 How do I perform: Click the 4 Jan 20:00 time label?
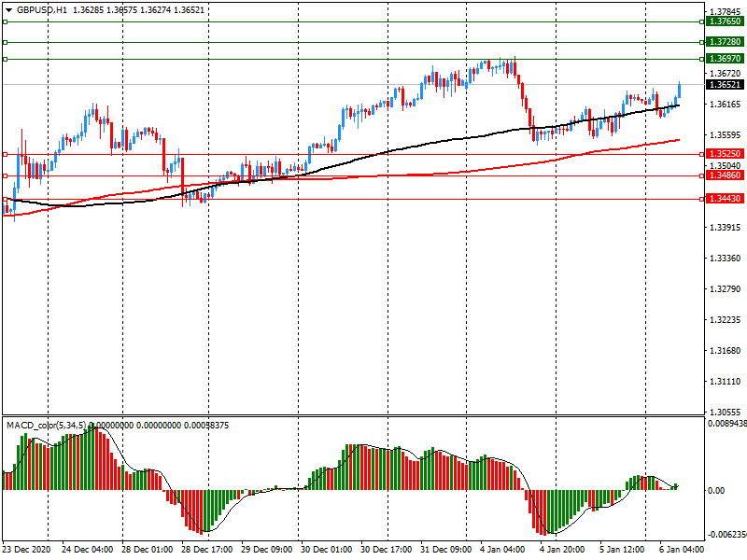(x=562, y=550)
